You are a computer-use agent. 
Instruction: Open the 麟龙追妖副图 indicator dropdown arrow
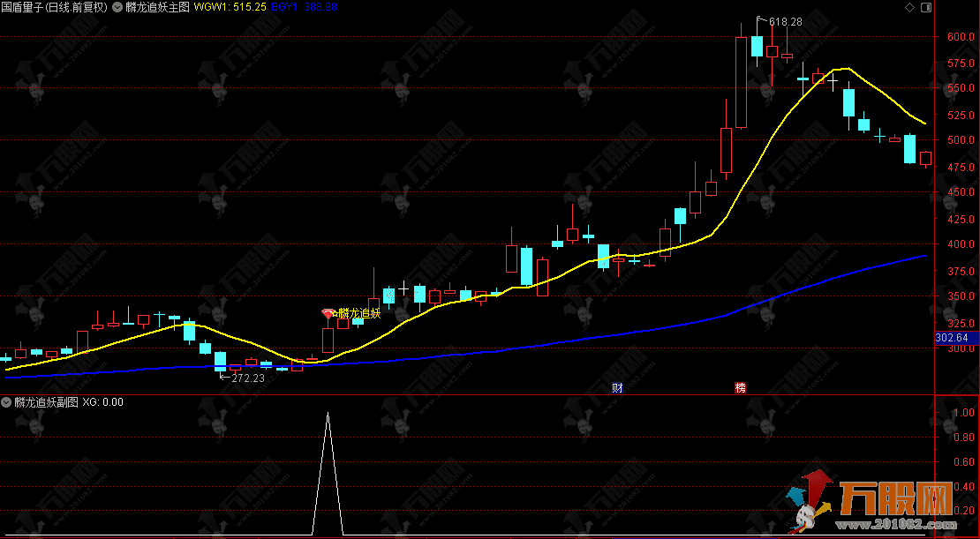point(7,402)
